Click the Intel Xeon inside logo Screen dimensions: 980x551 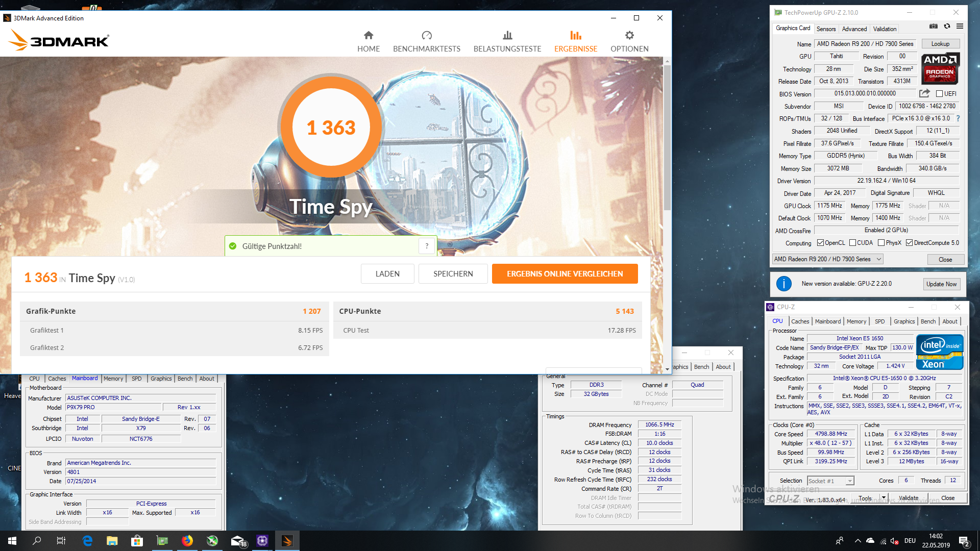click(940, 352)
